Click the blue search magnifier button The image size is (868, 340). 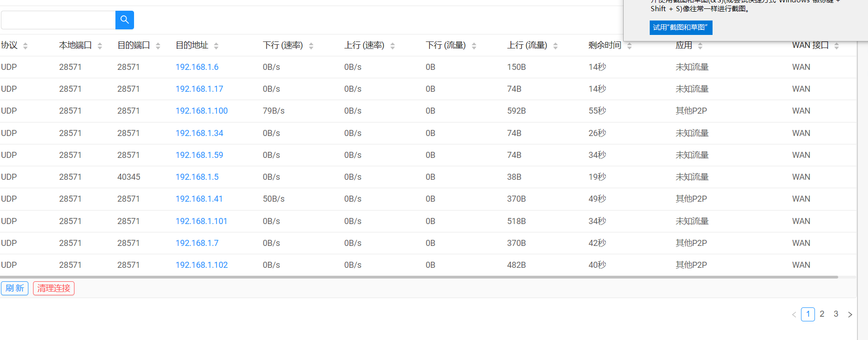point(124,20)
